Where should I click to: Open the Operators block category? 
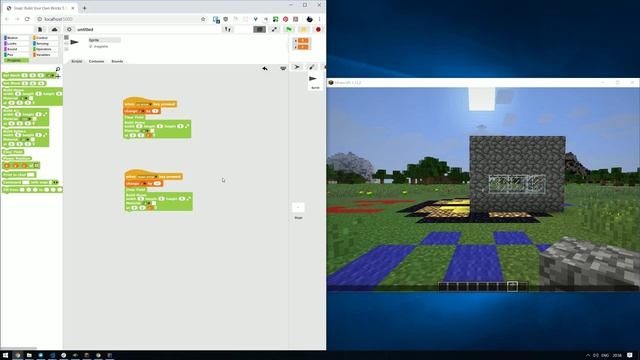(x=45, y=49)
